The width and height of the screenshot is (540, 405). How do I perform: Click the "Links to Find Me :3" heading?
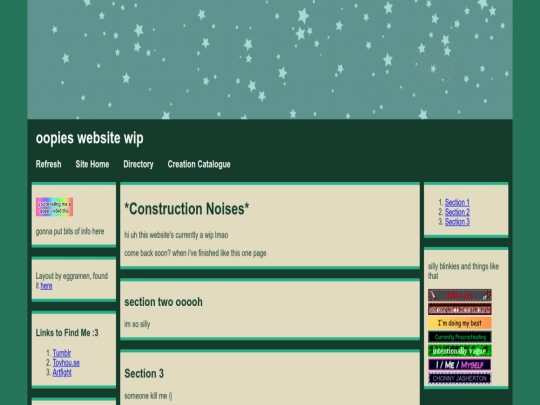point(67,333)
